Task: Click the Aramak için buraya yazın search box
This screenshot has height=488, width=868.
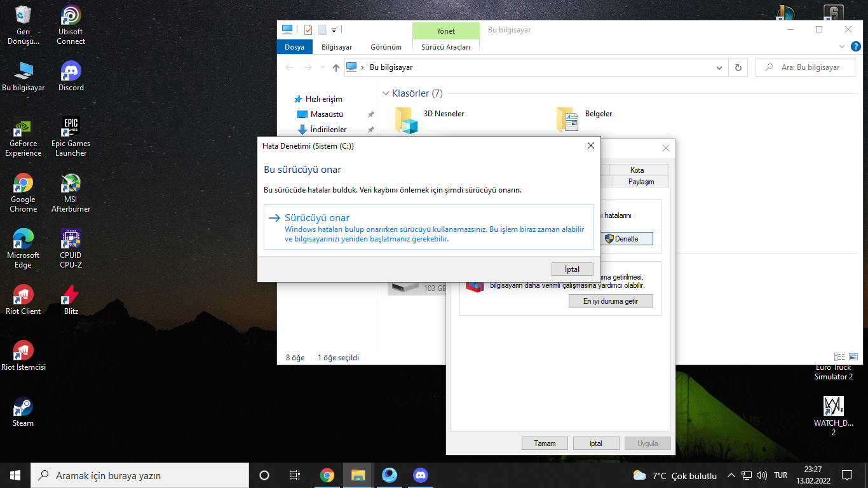Action: (140, 475)
